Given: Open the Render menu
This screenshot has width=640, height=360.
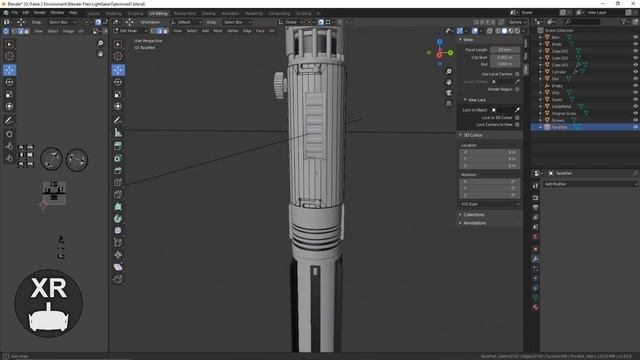Looking at the screenshot, I should click(40, 13).
